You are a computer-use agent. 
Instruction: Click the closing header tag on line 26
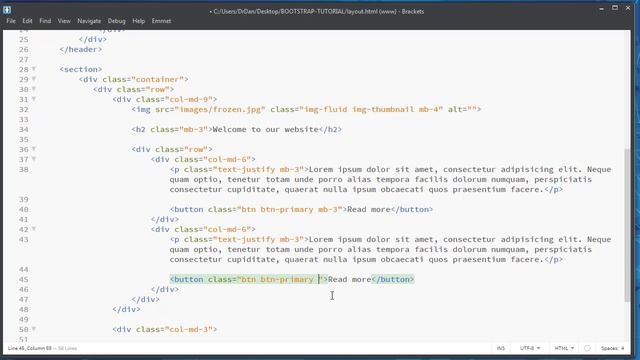tap(81, 49)
